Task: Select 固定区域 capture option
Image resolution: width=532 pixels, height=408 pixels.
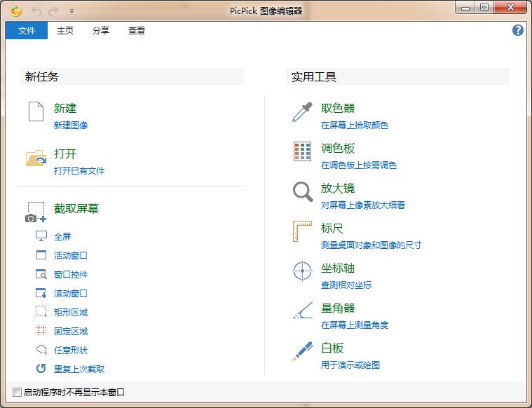Action: click(x=71, y=332)
